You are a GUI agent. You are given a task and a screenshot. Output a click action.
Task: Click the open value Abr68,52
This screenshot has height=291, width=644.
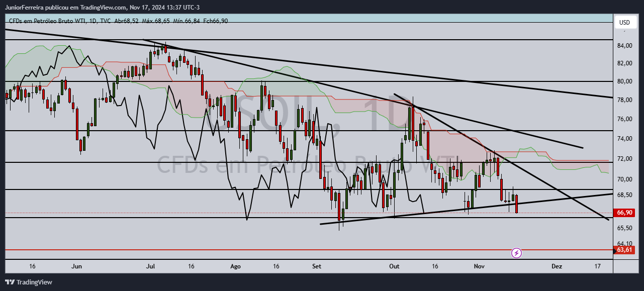click(x=127, y=21)
